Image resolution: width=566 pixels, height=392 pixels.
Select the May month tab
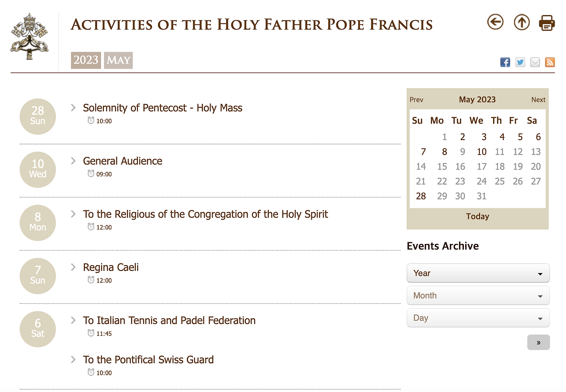[119, 60]
